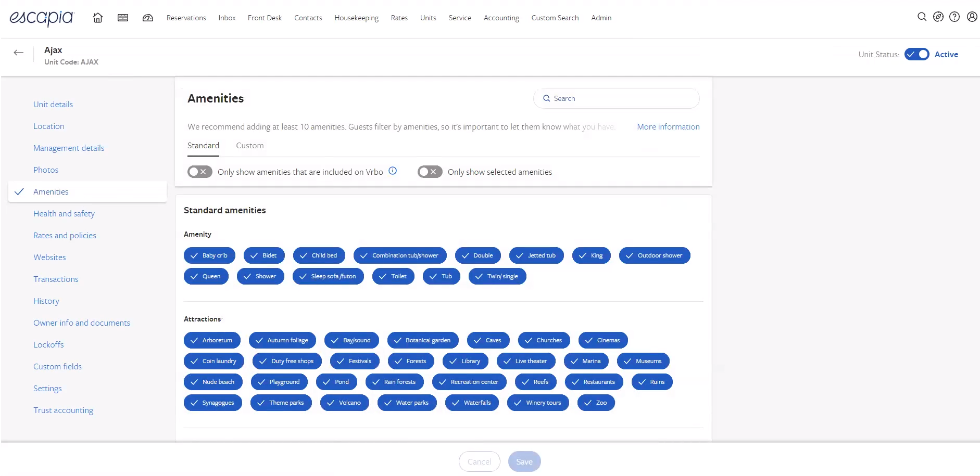Open the dashboard gauge icon
The image size is (980, 476).
[148, 18]
